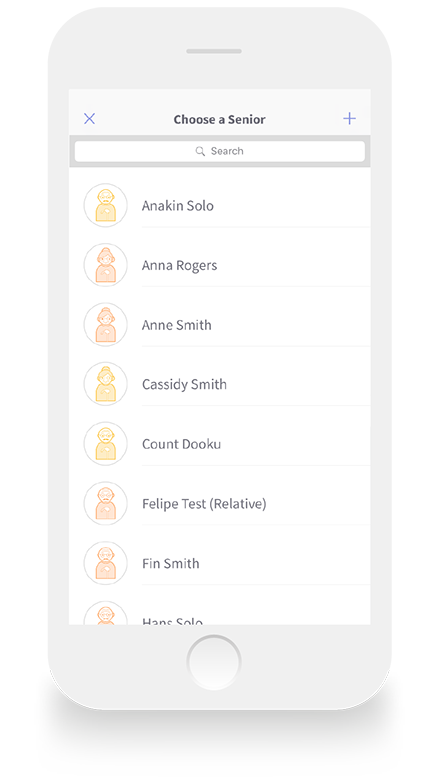Select Felipe Test (Relative) name
The width and height of the screenshot is (440, 782).
coord(204,504)
